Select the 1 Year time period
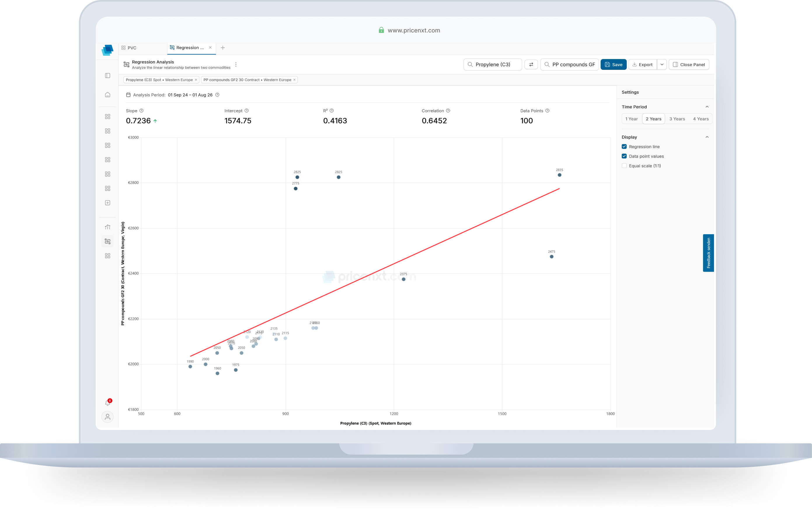Screen dimensions: 812x512 tap(631, 119)
